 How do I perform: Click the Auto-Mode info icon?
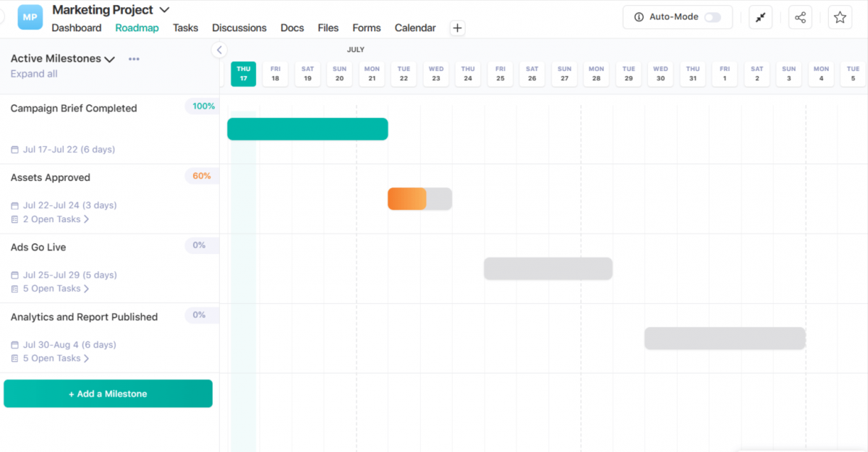[639, 17]
